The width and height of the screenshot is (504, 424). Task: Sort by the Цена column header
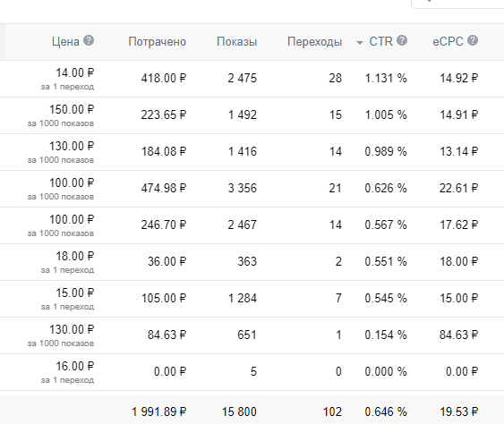tap(65, 42)
